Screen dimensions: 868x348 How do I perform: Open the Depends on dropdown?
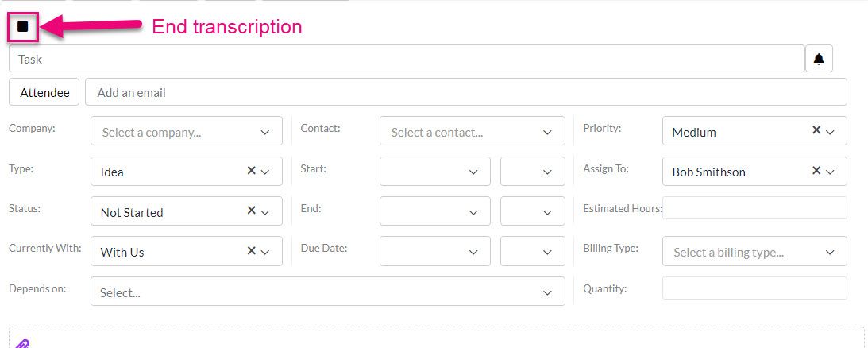coord(328,291)
